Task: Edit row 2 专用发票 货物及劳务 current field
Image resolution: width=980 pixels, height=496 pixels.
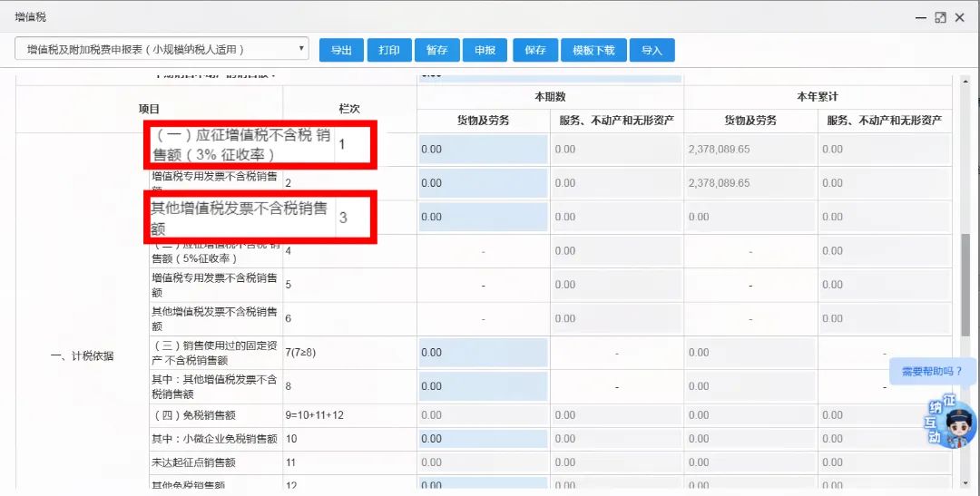Action: 483,183
